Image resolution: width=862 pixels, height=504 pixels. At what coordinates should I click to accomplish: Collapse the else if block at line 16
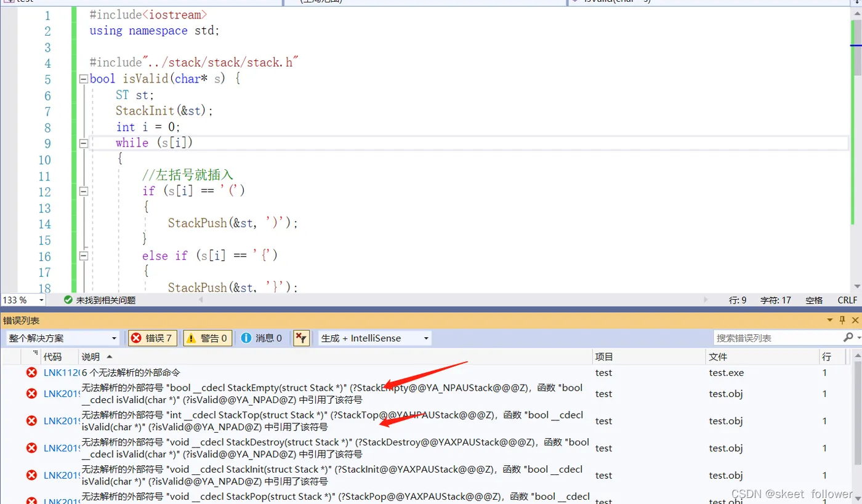[x=83, y=255]
